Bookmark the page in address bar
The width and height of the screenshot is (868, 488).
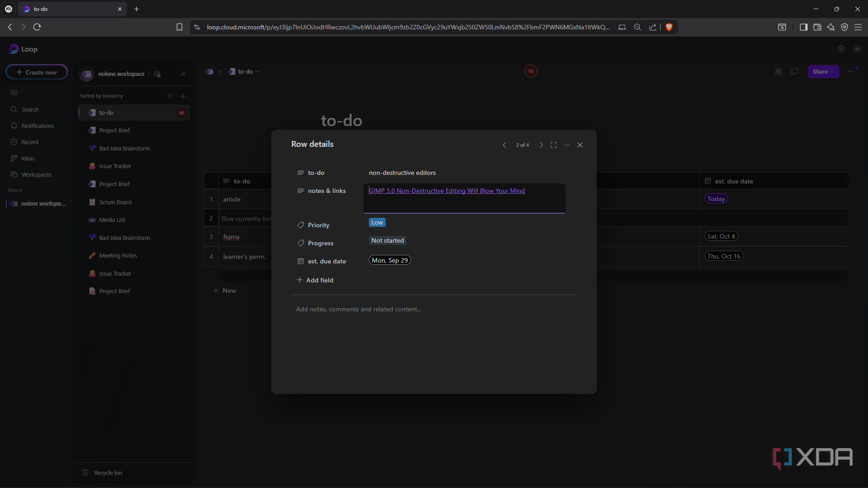click(179, 27)
